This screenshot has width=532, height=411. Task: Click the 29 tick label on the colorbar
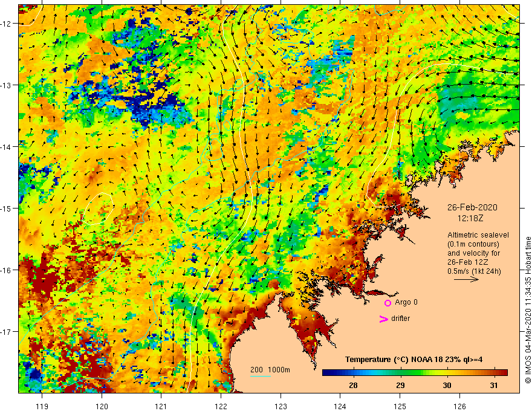400,385
